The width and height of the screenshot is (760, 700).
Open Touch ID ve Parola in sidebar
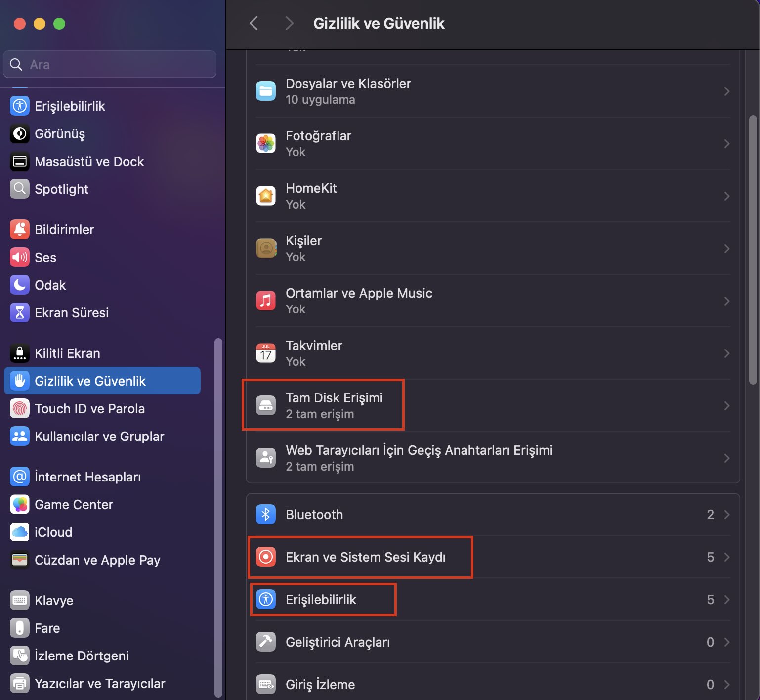[x=89, y=408]
